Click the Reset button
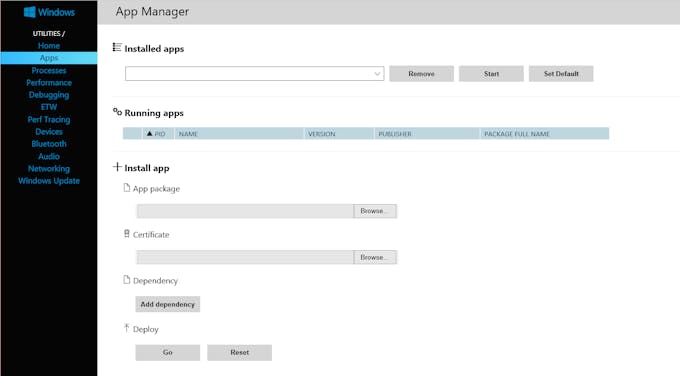 (x=240, y=353)
